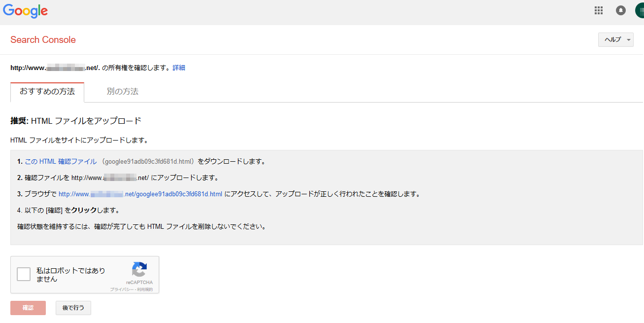Viewport: 644px width, 323px height.
Task: Open the Google apps grid menu
Action: tap(599, 10)
